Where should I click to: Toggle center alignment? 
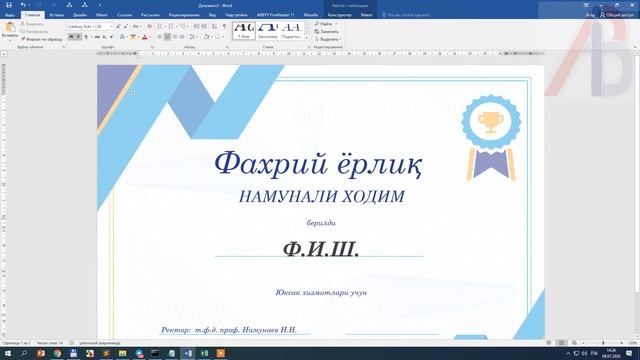[x=167, y=37]
